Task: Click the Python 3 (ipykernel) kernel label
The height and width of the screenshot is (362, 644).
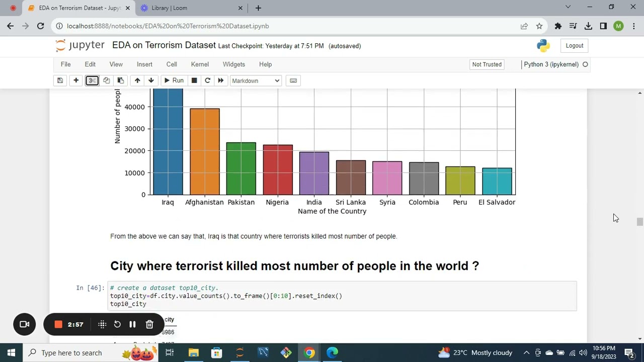Action: pos(551,64)
